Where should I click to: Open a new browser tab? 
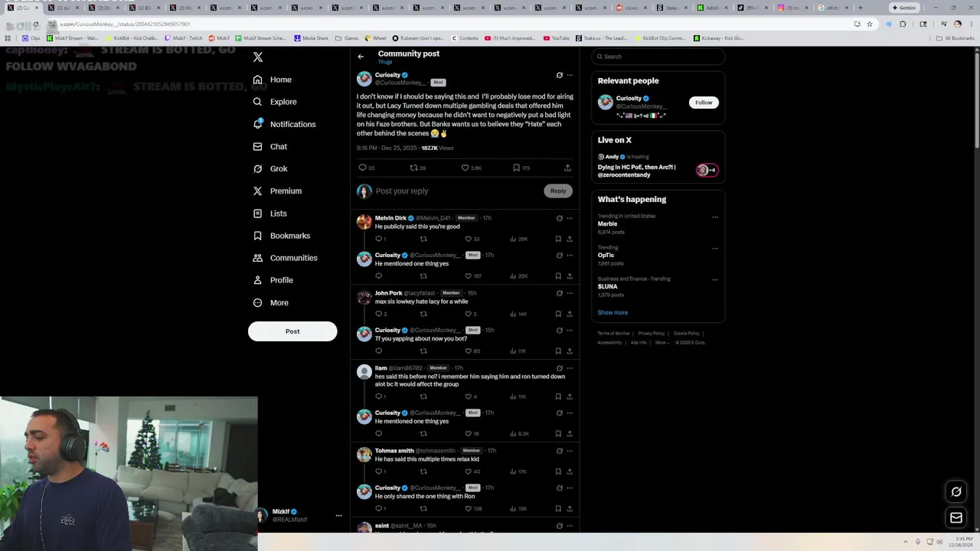tap(860, 8)
